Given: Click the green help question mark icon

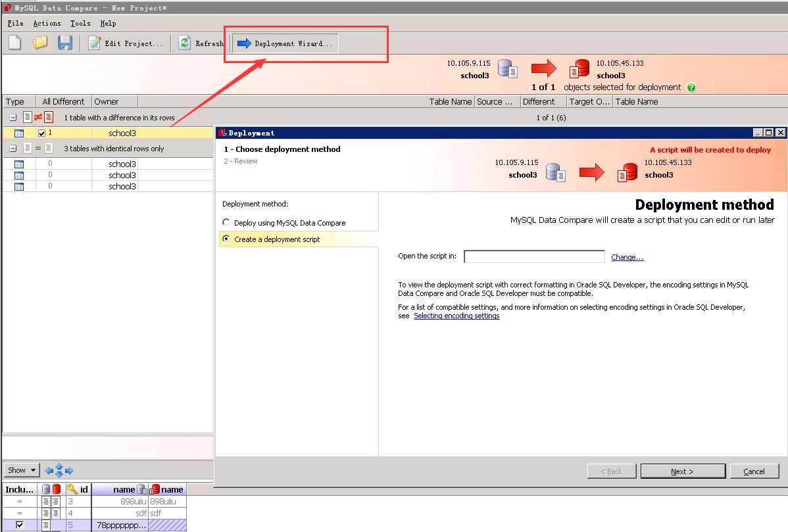Looking at the screenshot, I should point(691,87).
